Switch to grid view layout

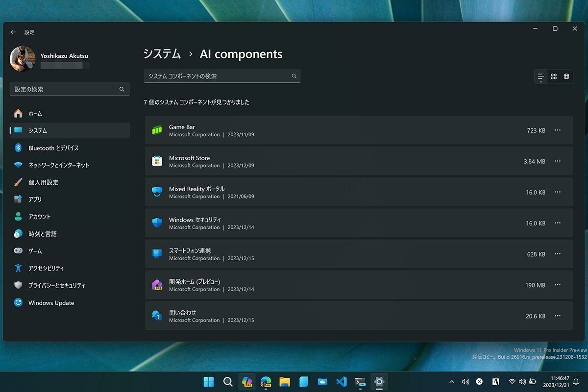(x=554, y=76)
